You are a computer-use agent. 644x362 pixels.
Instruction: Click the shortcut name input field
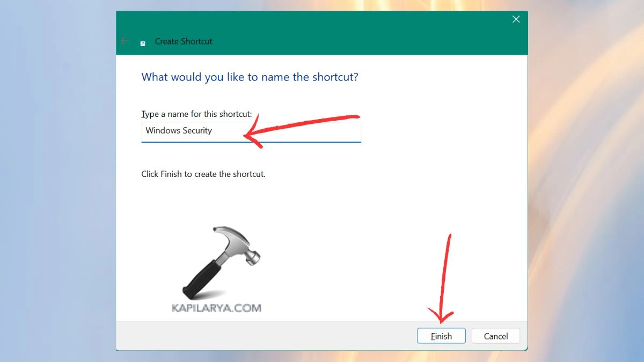point(251,132)
